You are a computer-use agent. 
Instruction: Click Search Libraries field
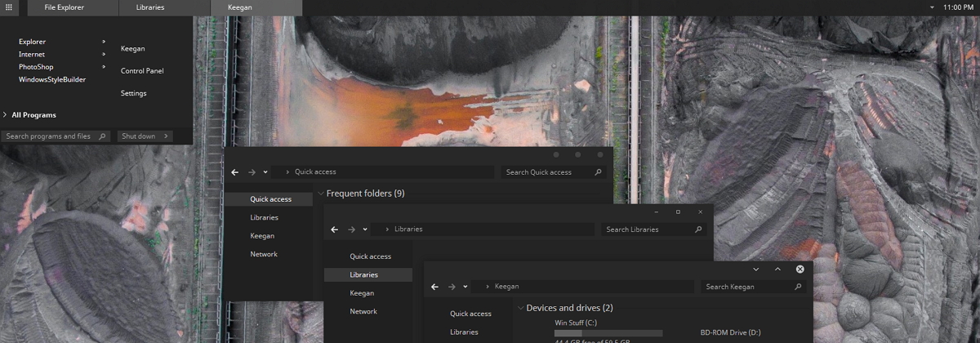[653, 229]
